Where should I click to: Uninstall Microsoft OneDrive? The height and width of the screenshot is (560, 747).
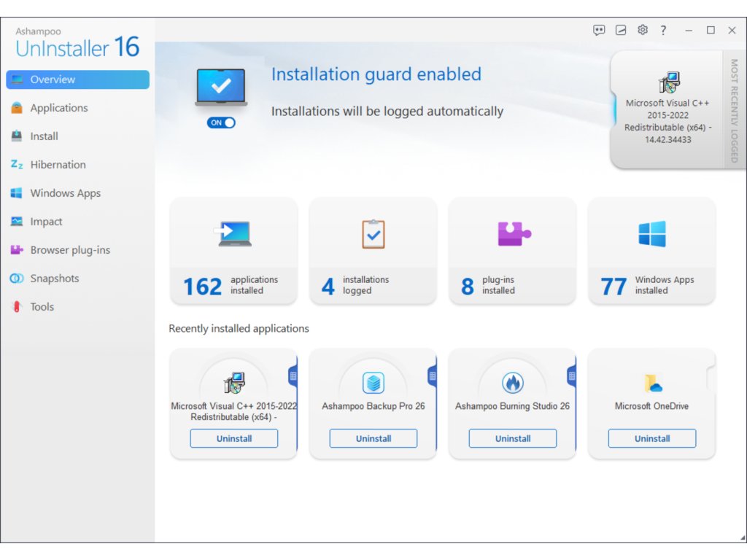pyautogui.click(x=651, y=438)
